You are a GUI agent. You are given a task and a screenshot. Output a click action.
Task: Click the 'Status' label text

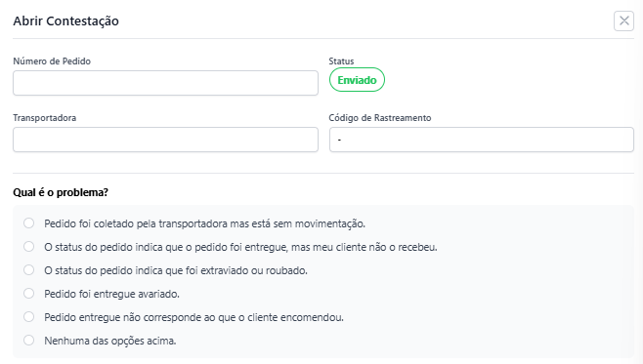click(x=341, y=61)
